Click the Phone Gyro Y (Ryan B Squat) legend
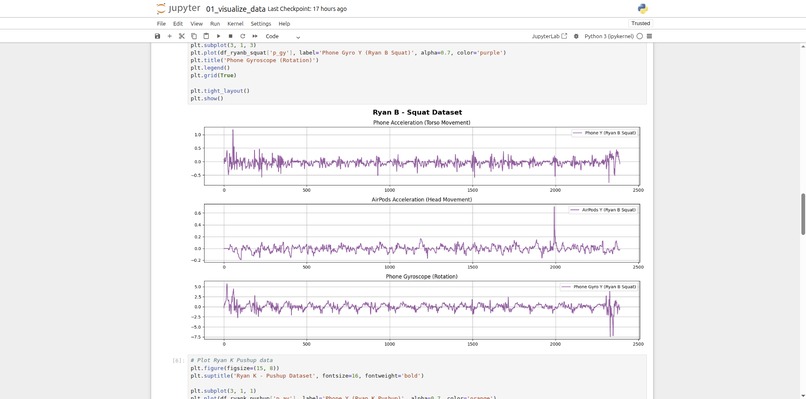The height and width of the screenshot is (399, 806). [x=599, y=286]
